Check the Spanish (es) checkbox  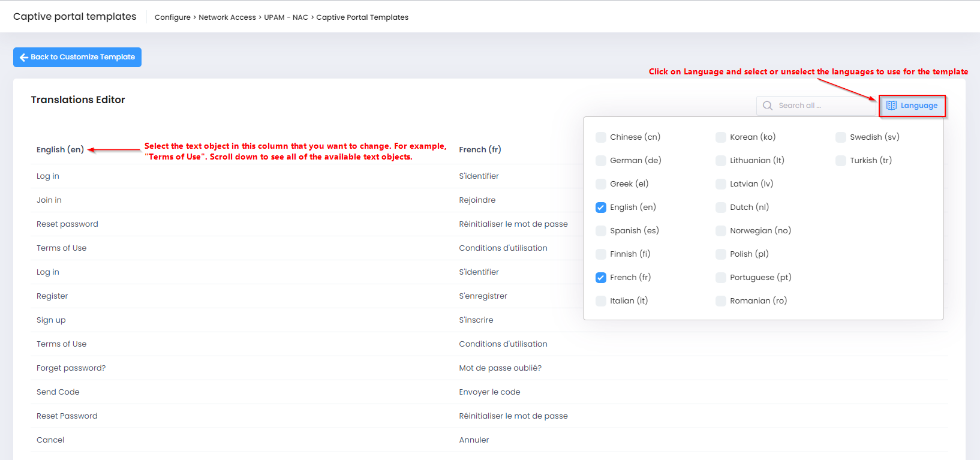pyautogui.click(x=601, y=231)
